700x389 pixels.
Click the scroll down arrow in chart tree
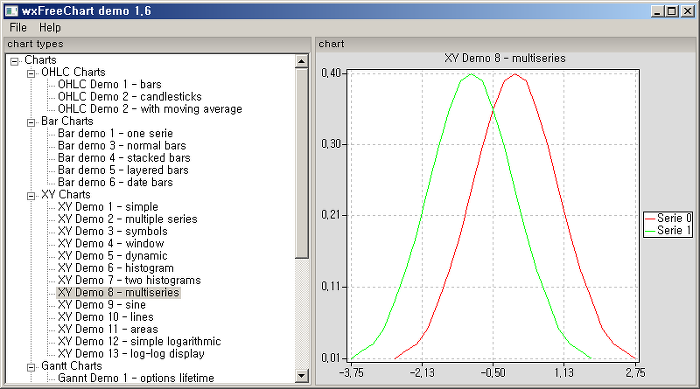point(302,376)
